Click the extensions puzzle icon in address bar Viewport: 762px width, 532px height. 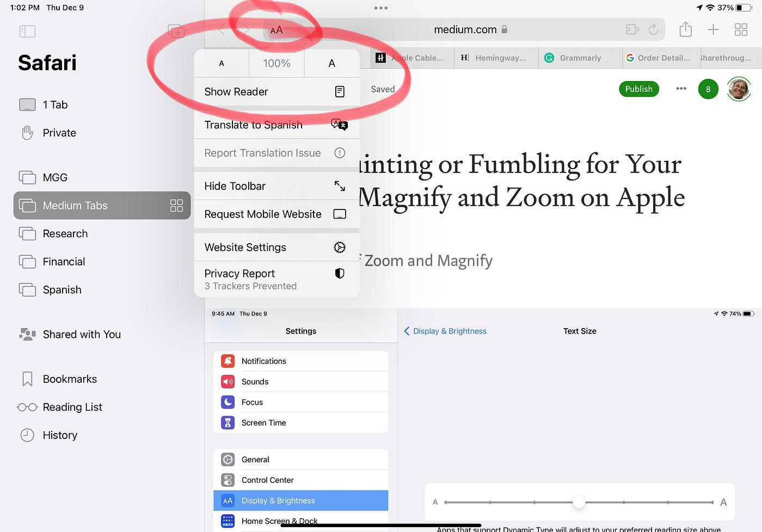[632, 29]
